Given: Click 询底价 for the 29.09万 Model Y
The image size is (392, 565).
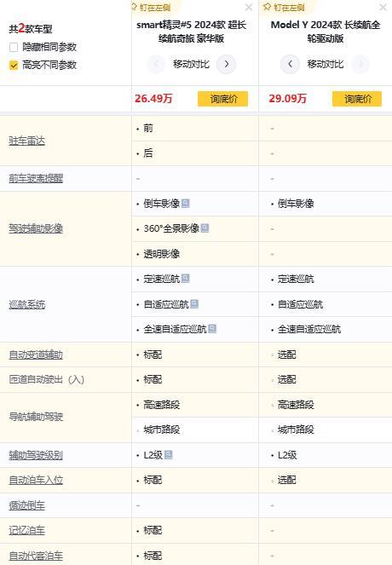Looking at the screenshot, I should 357,99.
